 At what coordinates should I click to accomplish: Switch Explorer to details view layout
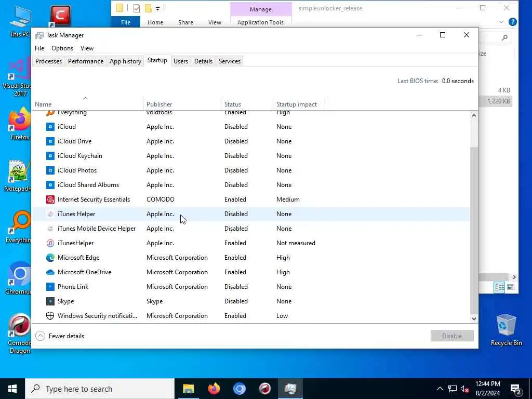tap(499, 287)
